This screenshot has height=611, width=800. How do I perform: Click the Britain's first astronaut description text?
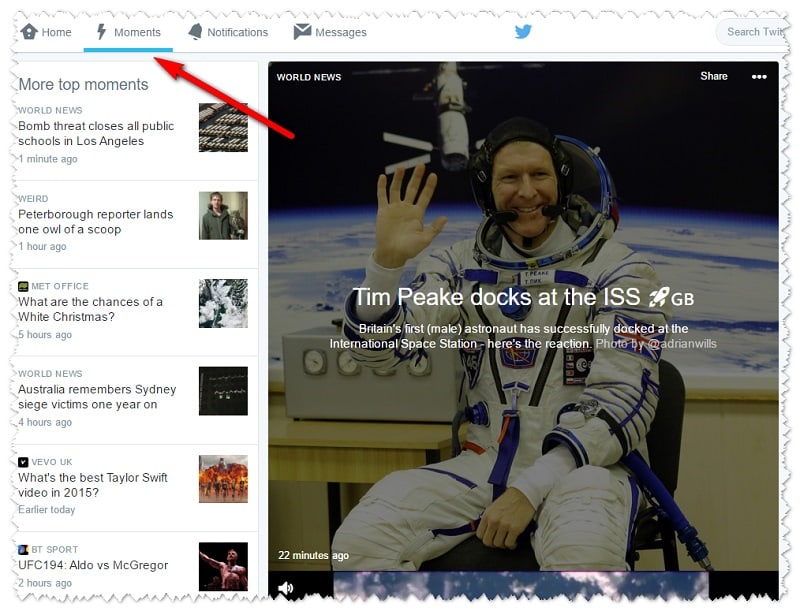523,336
